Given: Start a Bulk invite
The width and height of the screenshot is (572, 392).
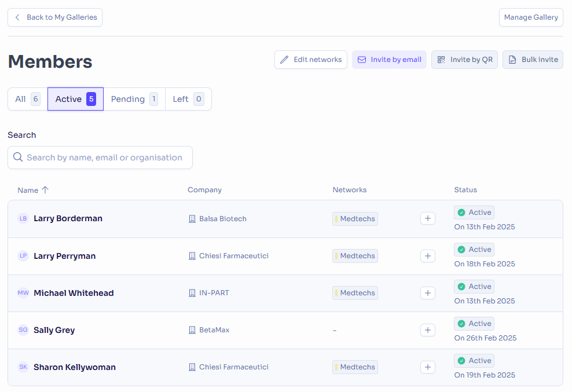Looking at the screenshot, I should pyautogui.click(x=533, y=60).
